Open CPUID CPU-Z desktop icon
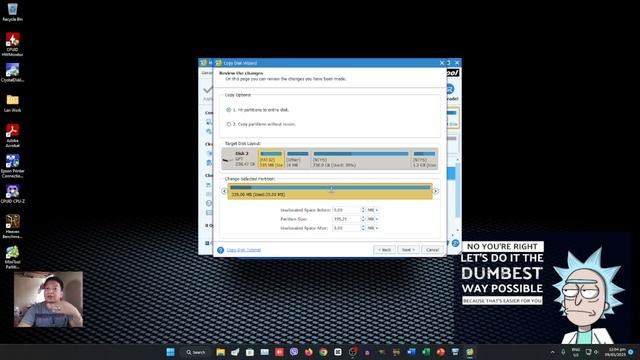Viewport: 640px width, 360px height. click(x=13, y=193)
